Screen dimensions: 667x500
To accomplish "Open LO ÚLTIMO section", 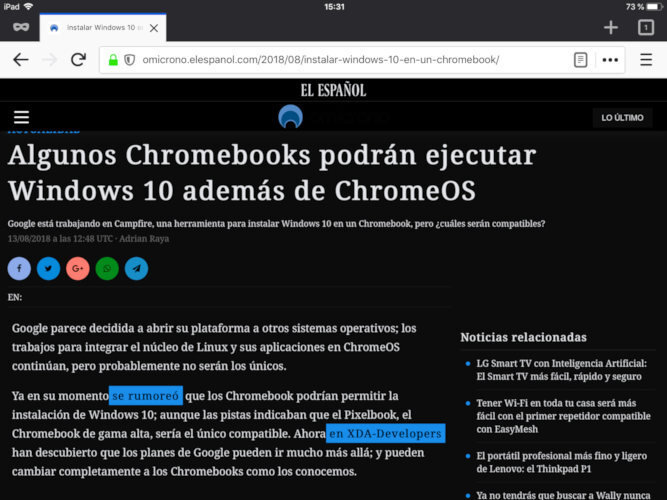I will pyautogui.click(x=622, y=118).
